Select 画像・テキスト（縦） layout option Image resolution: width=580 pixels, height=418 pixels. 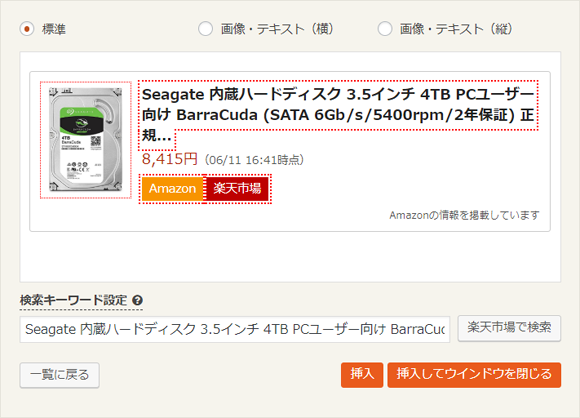(385, 29)
